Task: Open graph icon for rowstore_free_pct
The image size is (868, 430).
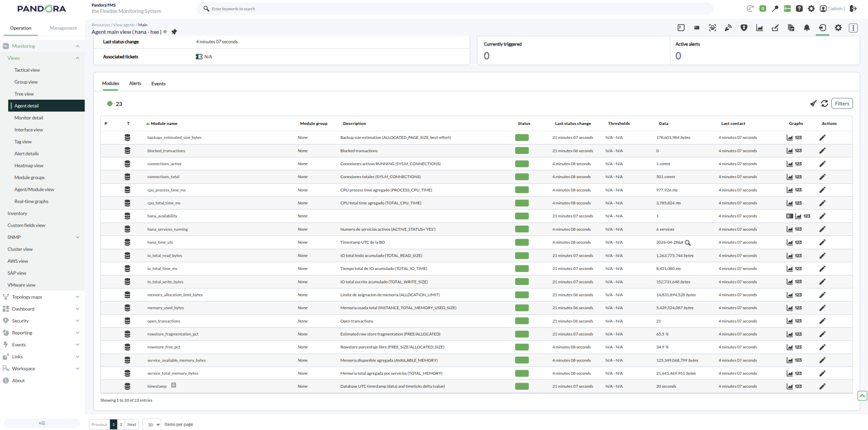Action: coord(789,347)
